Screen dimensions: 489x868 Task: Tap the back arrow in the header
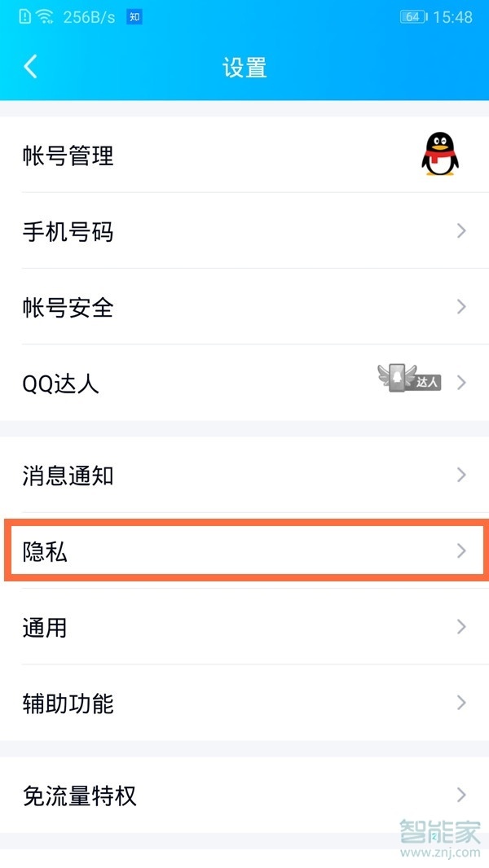click(x=30, y=68)
